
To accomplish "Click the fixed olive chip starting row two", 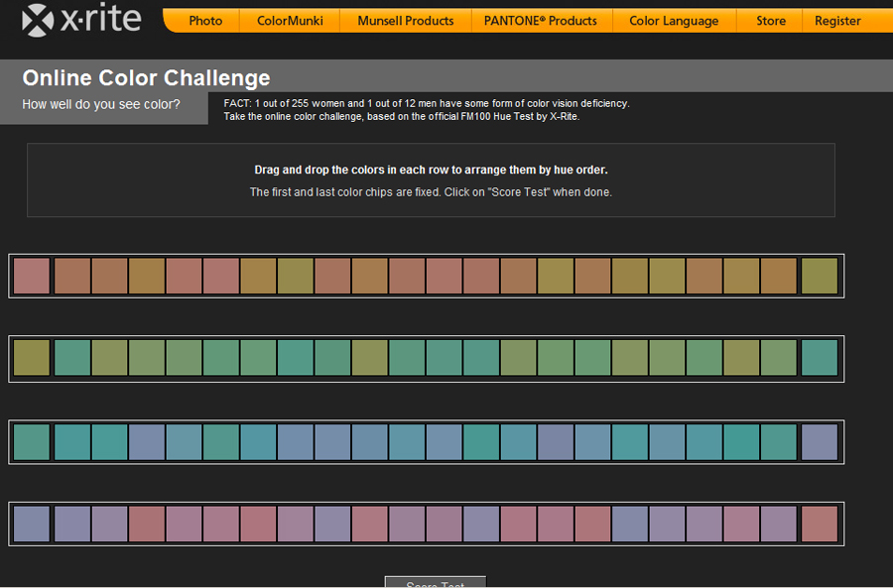I will 31,358.
